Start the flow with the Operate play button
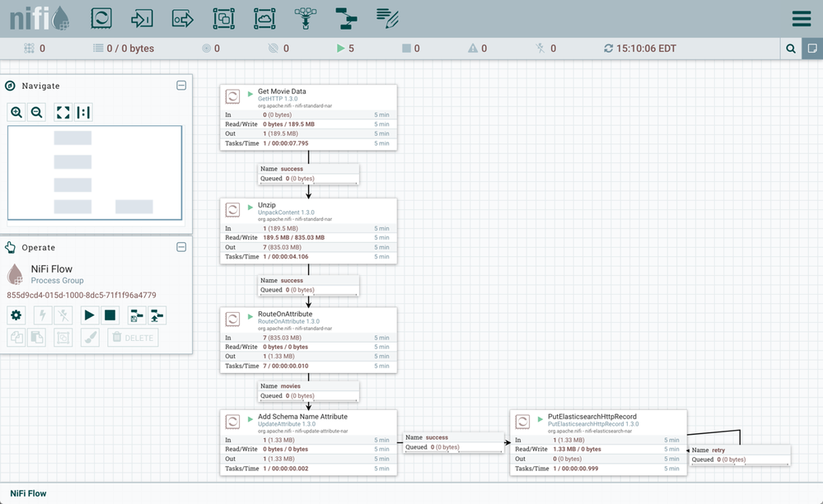This screenshot has height=504, width=823. [89, 315]
